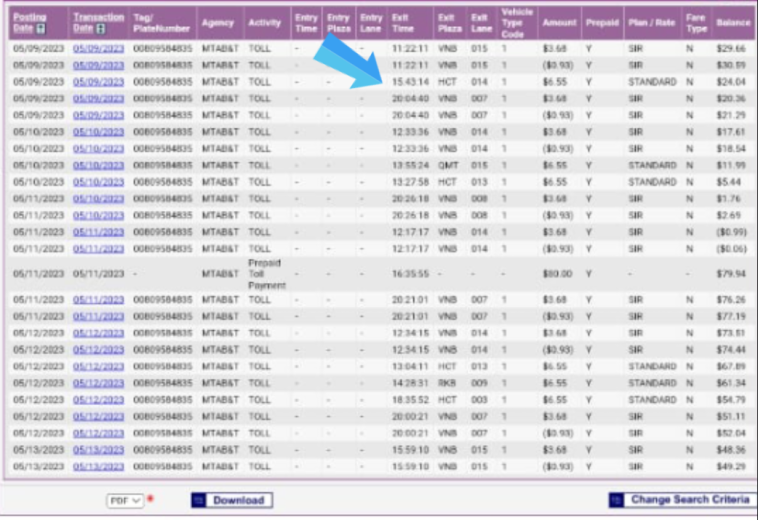
Task: Click the icon on Change Search Criteria
Action: click(x=617, y=500)
